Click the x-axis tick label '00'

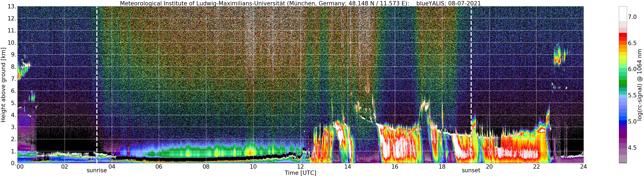20,167
